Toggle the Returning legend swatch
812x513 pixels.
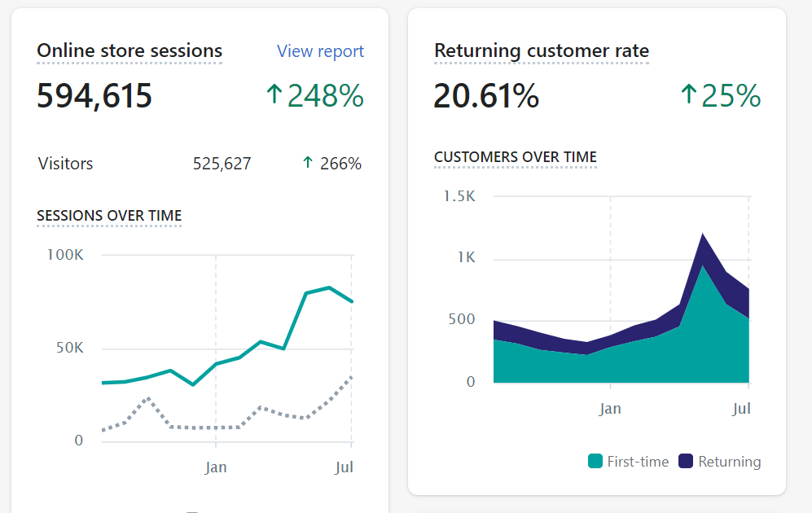coord(686,461)
